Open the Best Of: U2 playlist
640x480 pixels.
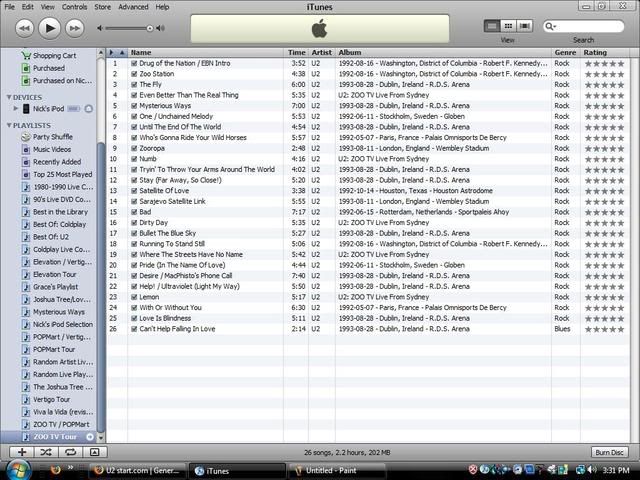tap(45, 237)
